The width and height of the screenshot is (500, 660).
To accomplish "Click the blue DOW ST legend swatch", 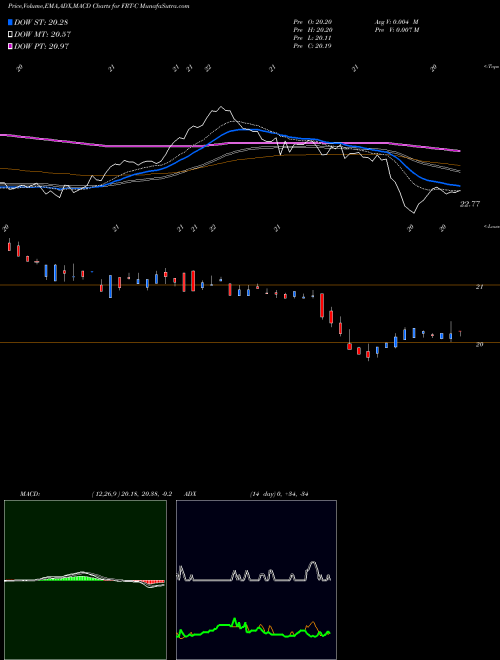I will (10, 22).
